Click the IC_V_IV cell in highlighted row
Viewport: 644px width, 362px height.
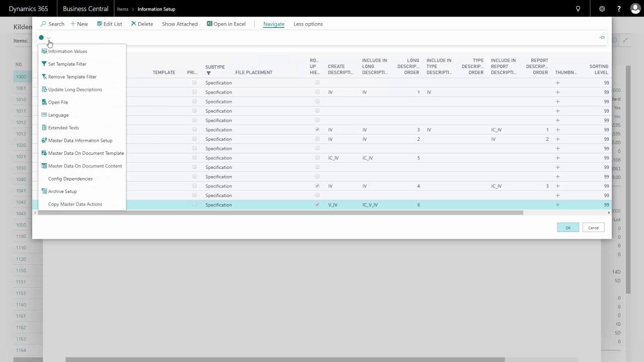[370, 205]
